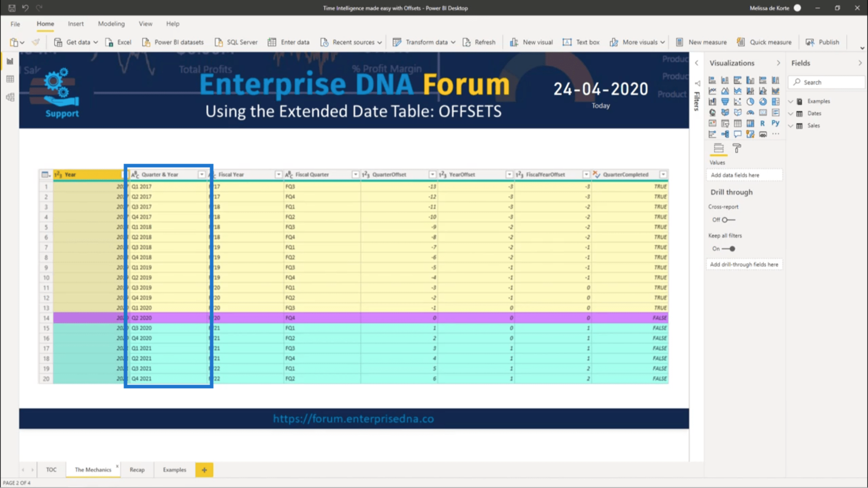The image size is (868, 488).
Task: Select the Python visual
Action: (x=776, y=123)
